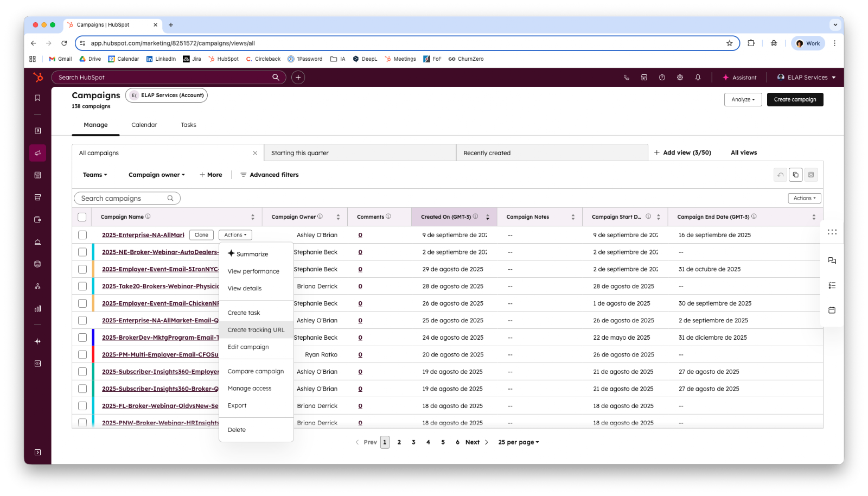Open the ELAP Services account menu
868x496 pixels.
click(807, 78)
